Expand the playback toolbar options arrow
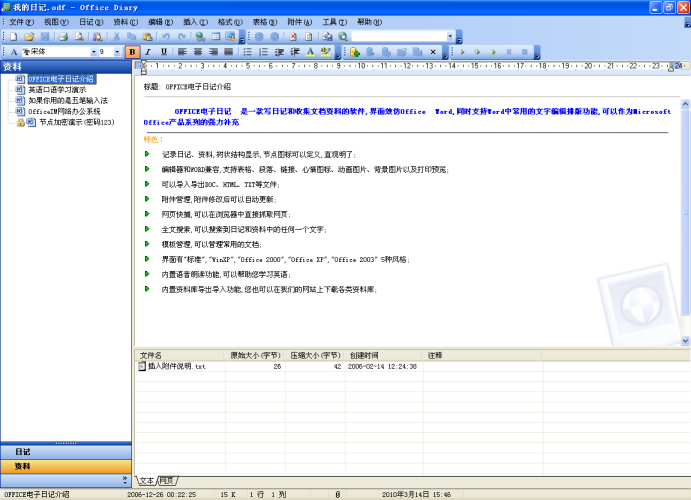Screen dimensions: 691x500 537,53
